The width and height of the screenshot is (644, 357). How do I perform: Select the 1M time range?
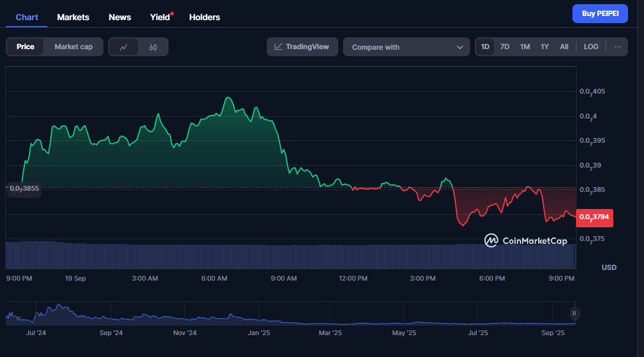tap(525, 47)
